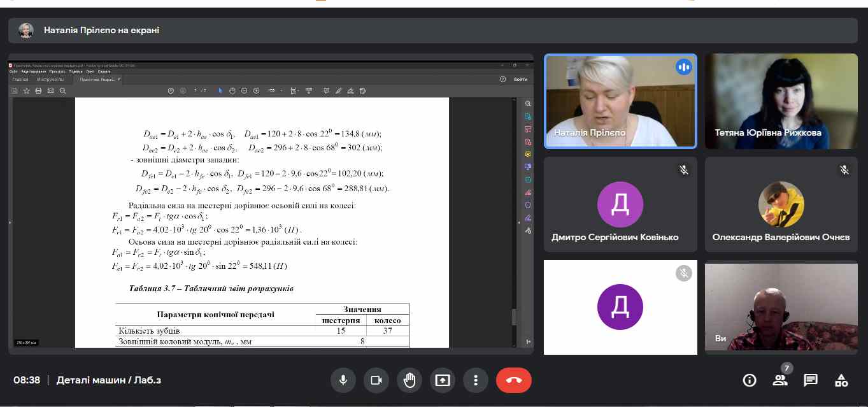The image size is (868, 407).
Task: Click the help question mark in Acrobat
Action: [503, 80]
